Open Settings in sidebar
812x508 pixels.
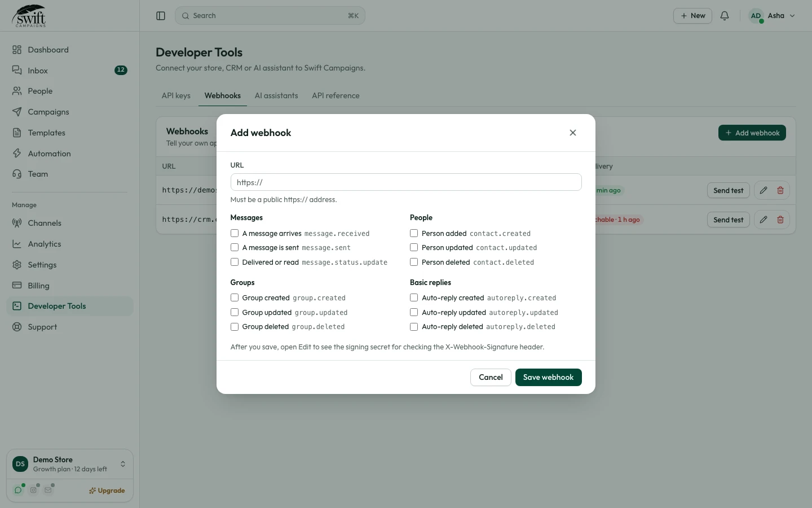coord(70,265)
